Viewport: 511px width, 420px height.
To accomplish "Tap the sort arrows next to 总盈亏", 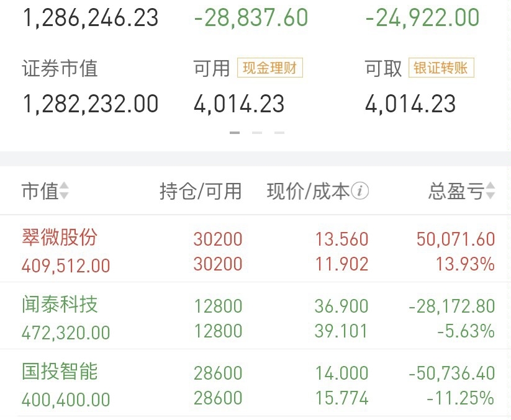I will point(491,191).
